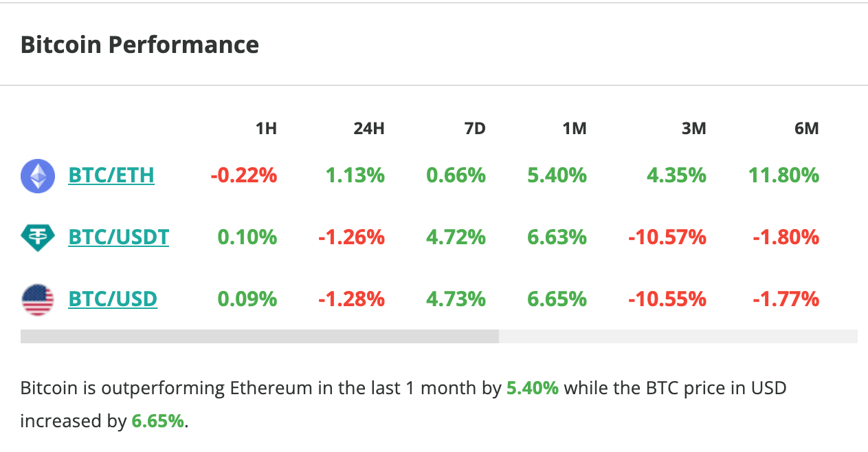Follow the BTC/USD pair link
The image size is (868, 452).
pos(113,299)
